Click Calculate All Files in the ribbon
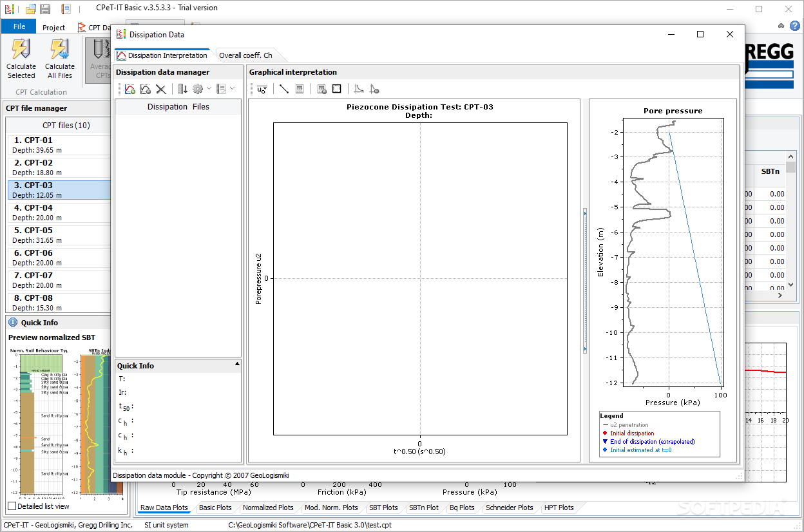Viewport: 804px width, 532px height. (60, 59)
